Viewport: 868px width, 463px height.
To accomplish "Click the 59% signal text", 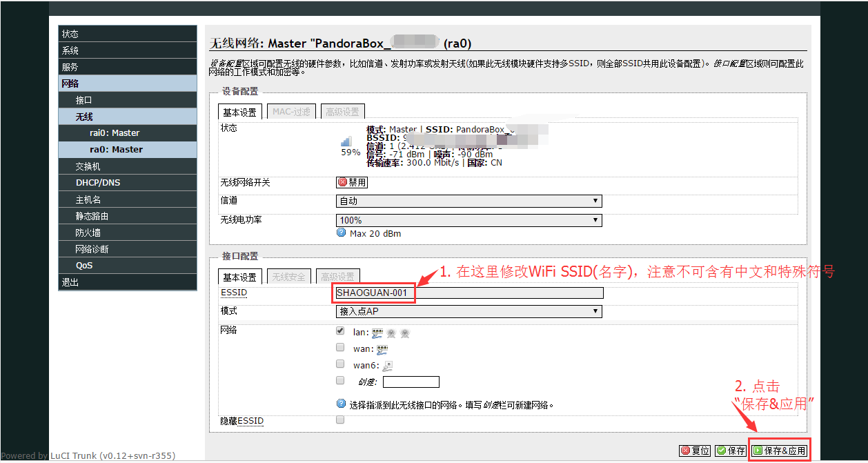I will pyautogui.click(x=351, y=152).
